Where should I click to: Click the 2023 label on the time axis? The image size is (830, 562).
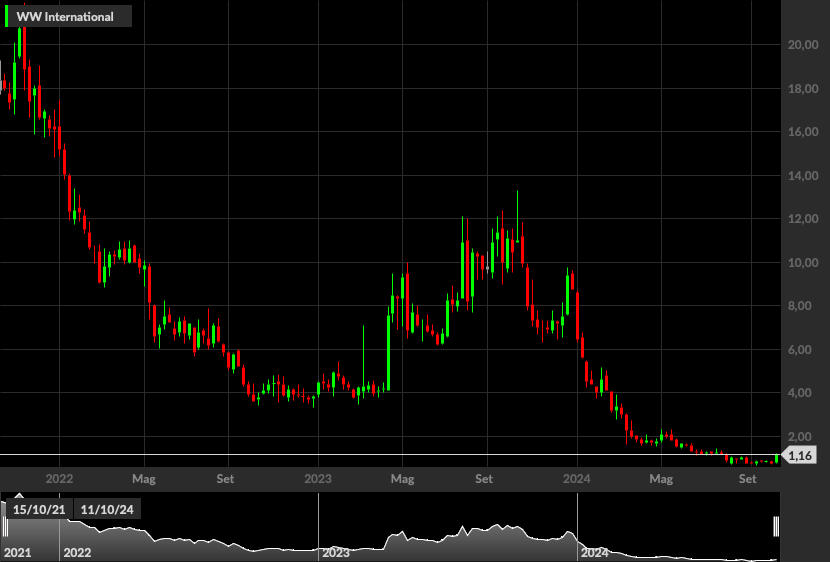318,479
